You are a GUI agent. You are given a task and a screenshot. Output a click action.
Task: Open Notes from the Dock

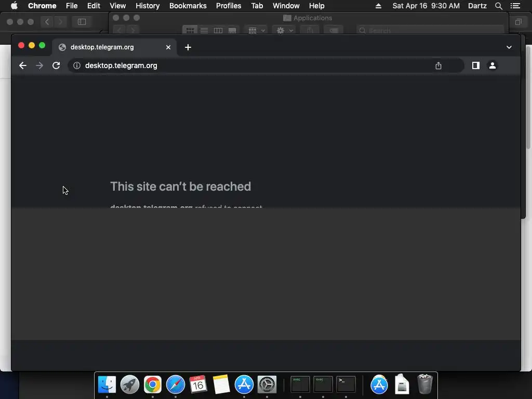pyautogui.click(x=221, y=385)
